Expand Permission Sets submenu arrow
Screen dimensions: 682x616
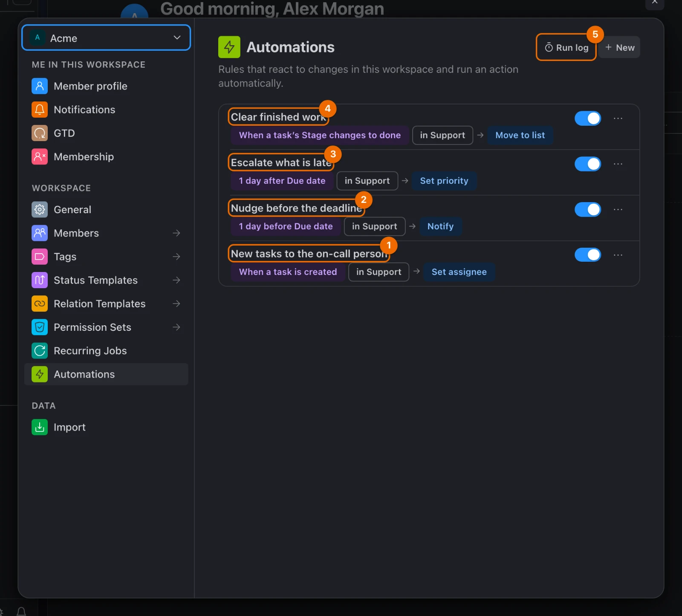point(176,327)
